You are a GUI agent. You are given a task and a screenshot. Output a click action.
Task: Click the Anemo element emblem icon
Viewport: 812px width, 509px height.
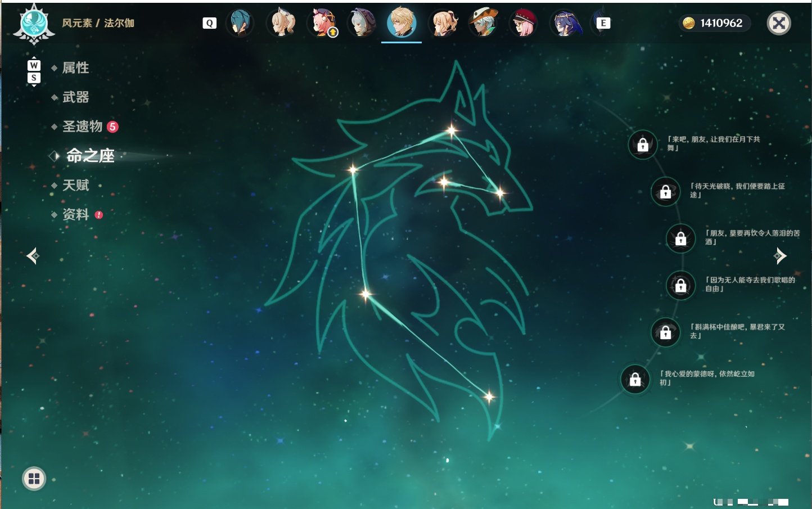click(x=34, y=24)
